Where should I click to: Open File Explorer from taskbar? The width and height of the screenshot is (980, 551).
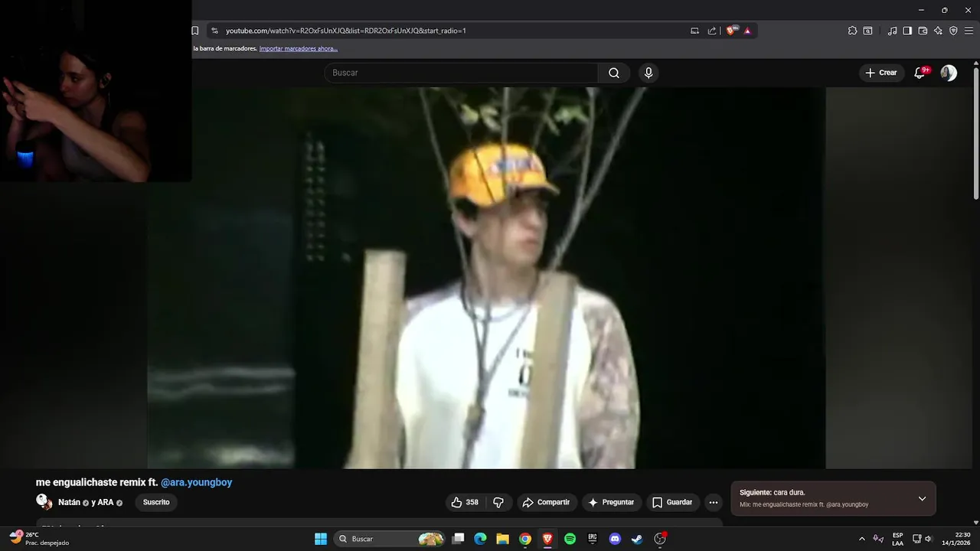(x=502, y=539)
